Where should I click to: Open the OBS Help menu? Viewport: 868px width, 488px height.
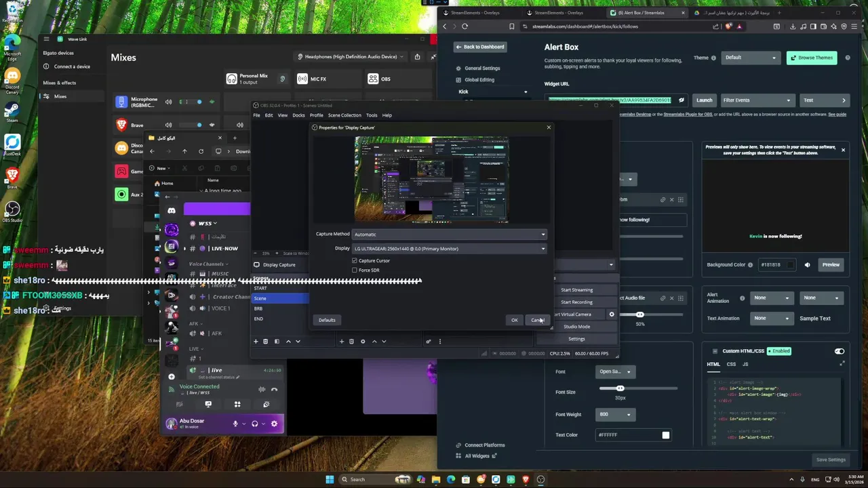[387, 115]
